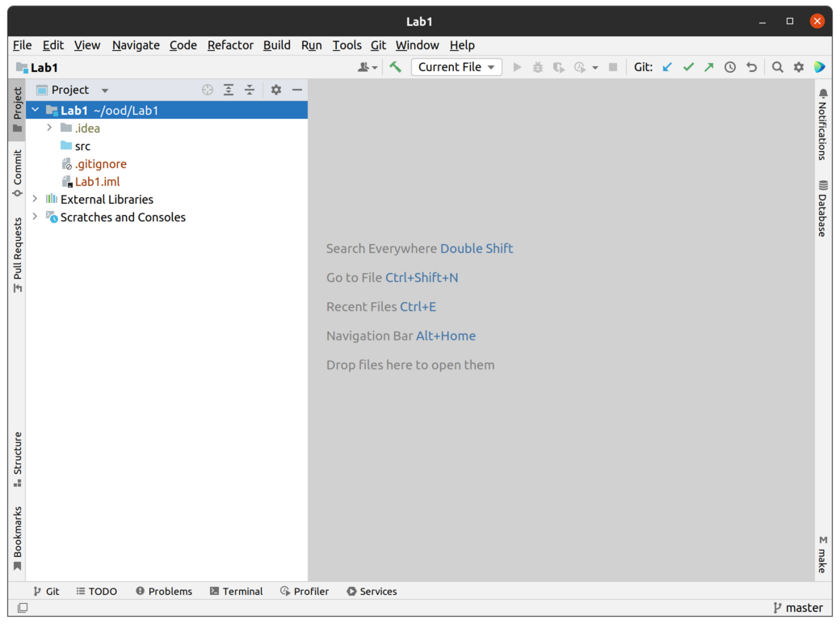
Task: Click Expand All icon in Project panel
Action: coord(229,90)
